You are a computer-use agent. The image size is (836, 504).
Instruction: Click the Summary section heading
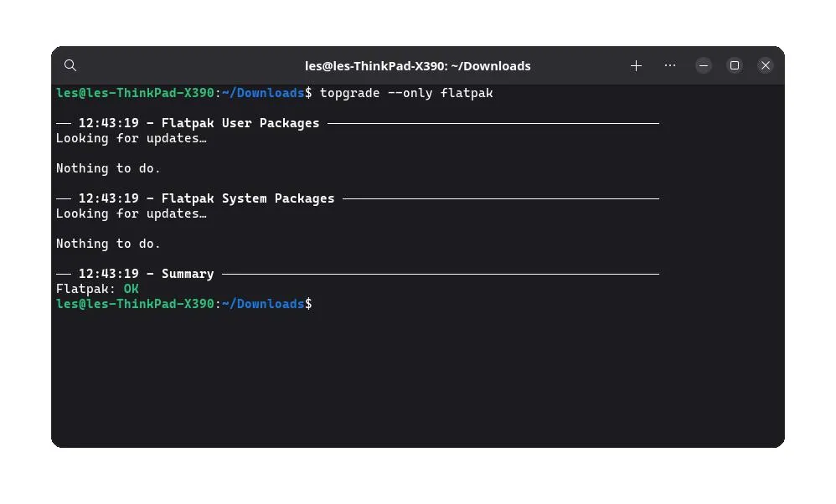point(188,274)
